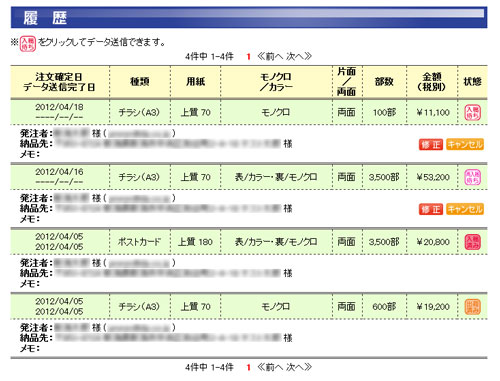The width and height of the screenshot is (500, 381).
Task: Click モノクロ cell in the 100部 row
Action: 276,113
